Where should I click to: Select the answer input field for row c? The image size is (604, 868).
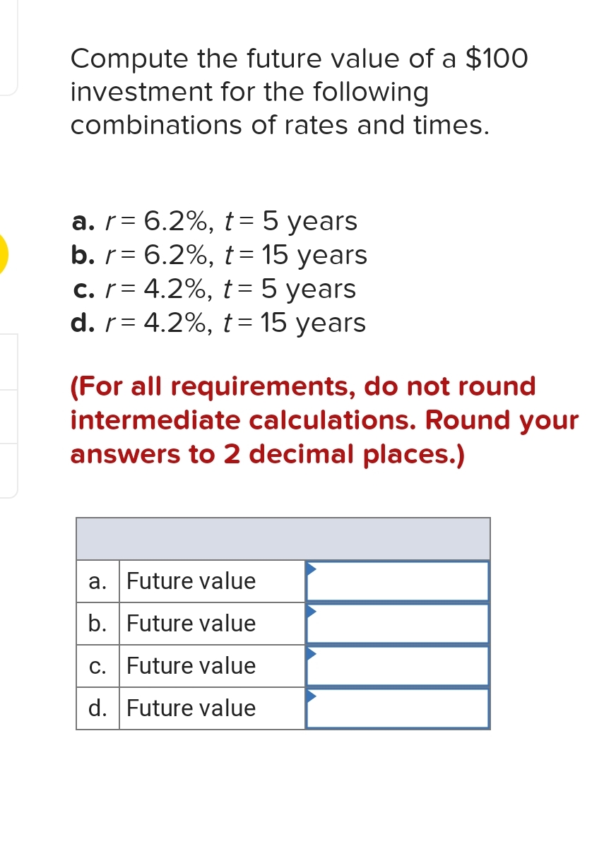[x=397, y=665]
